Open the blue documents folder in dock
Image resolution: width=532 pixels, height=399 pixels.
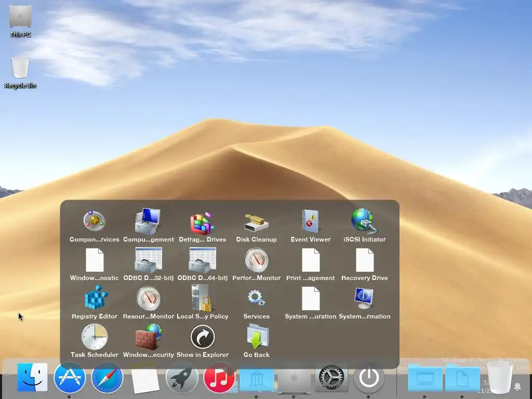tap(462, 377)
